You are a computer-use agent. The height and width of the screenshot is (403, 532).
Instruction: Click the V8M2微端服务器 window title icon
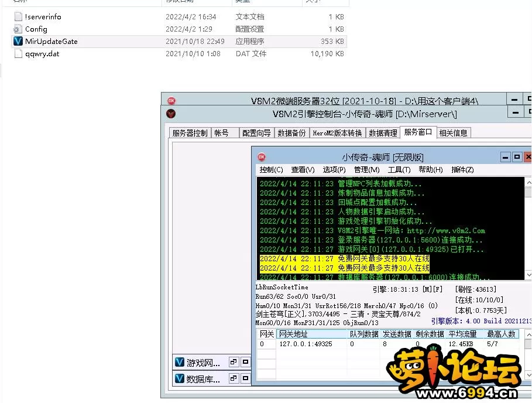point(171,101)
